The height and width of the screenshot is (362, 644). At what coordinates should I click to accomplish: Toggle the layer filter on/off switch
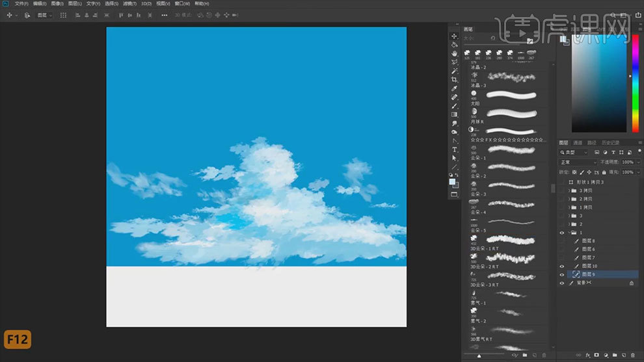tap(639, 152)
